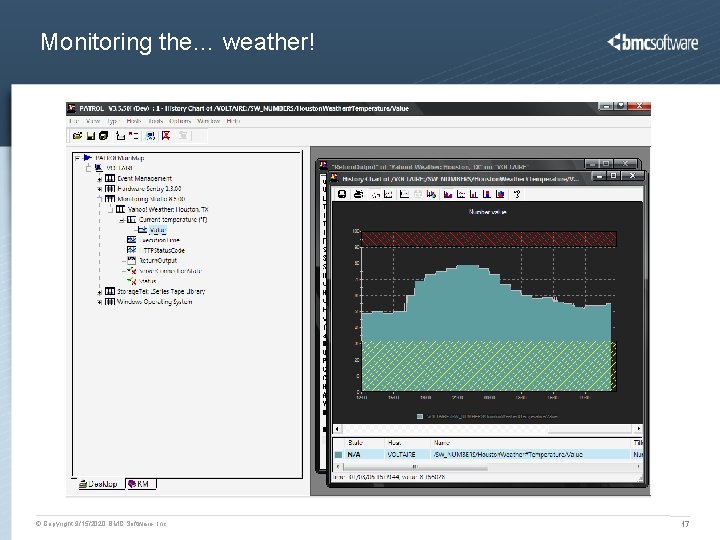This screenshot has height=540, width=720.
Task: Click the blue computer icon in main toolbar
Action: (150, 135)
